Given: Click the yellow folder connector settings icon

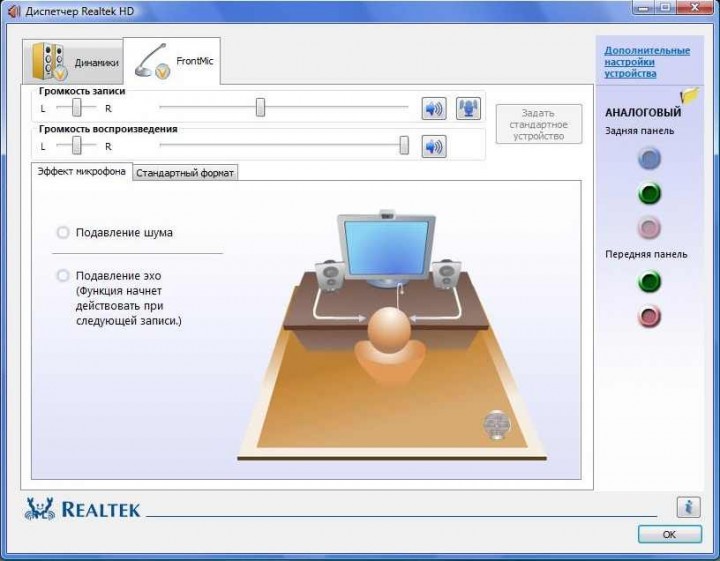Looking at the screenshot, I should [690, 95].
